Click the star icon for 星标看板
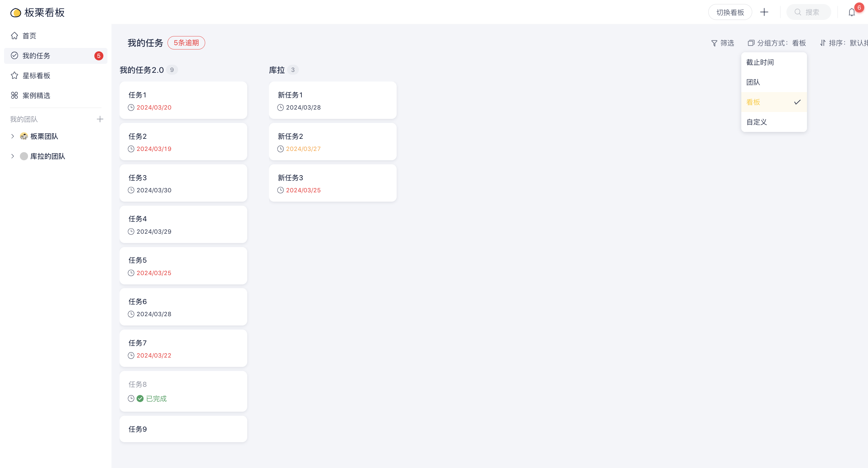868x468 pixels. [15, 75]
